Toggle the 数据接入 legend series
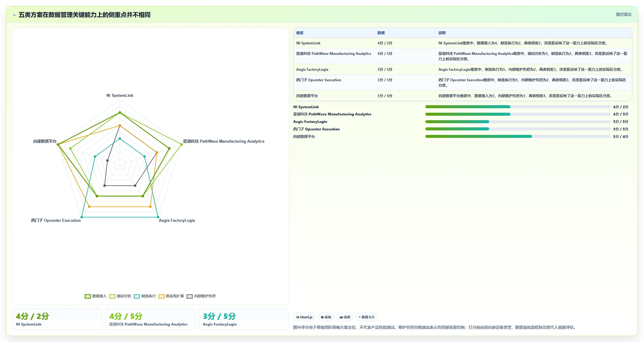Viewport: 644px width, 342px height. point(96,296)
